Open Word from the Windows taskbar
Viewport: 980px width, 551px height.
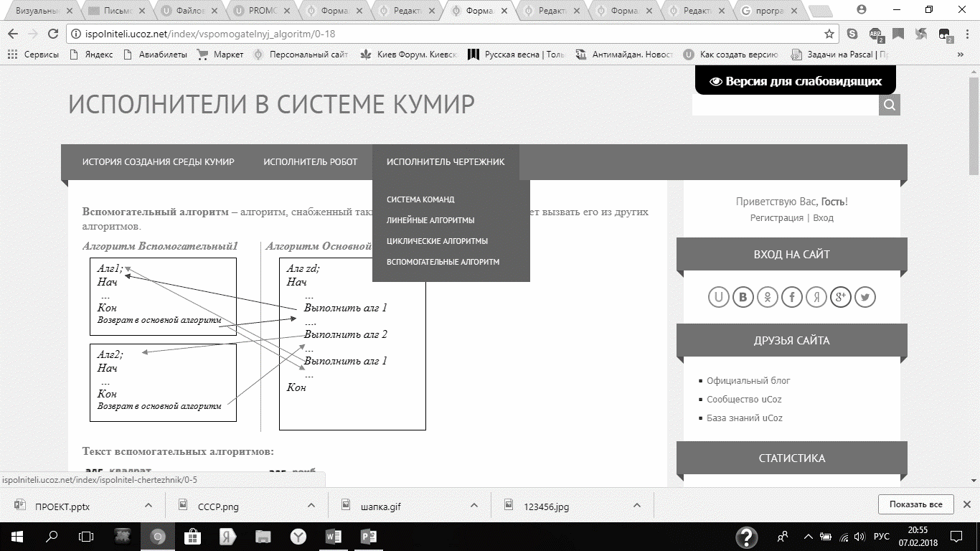click(x=334, y=537)
